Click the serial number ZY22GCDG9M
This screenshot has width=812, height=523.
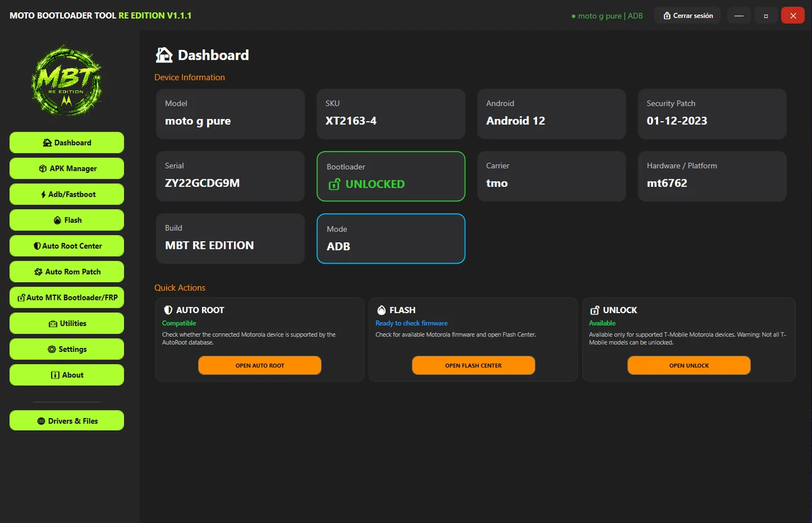click(202, 183)
